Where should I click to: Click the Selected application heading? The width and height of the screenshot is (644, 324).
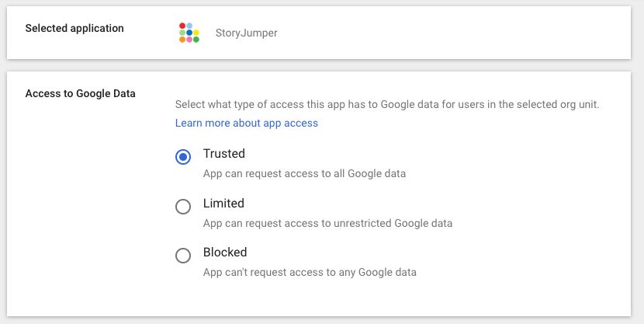[x=74, y=29]
